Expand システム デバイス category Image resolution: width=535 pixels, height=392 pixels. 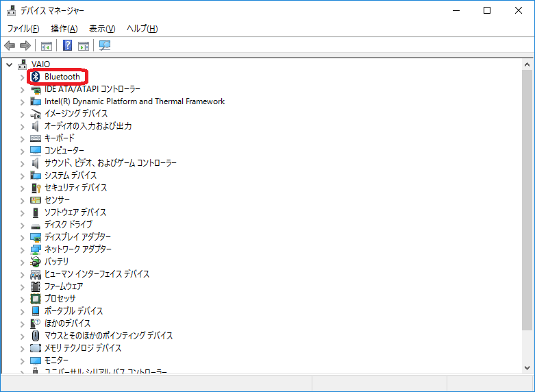[22, 176]
